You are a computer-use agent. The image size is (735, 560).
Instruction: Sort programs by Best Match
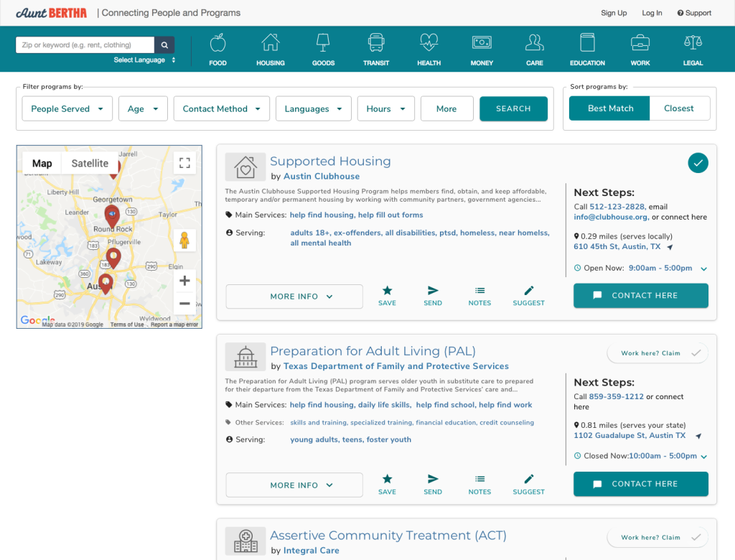[x=610, y=108]
